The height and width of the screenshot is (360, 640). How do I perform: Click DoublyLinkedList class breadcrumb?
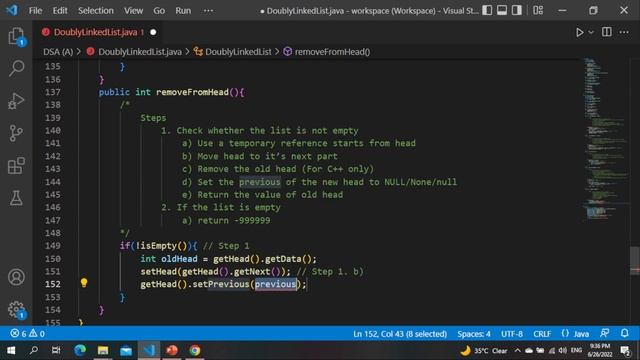point(238,52)
